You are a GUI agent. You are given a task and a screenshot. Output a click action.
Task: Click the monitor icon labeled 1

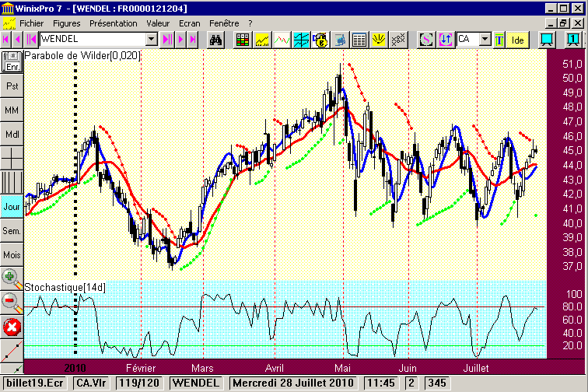click(572, 40)
